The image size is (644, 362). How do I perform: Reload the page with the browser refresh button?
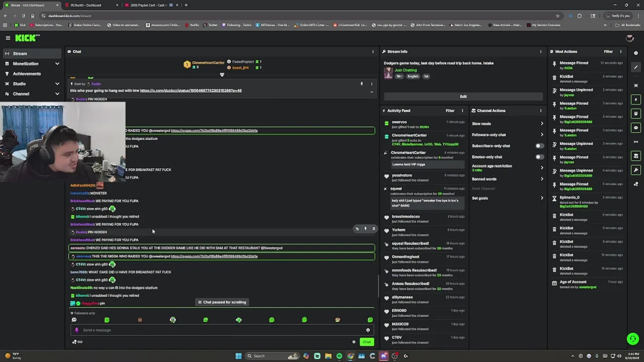(x=23, y=16)
